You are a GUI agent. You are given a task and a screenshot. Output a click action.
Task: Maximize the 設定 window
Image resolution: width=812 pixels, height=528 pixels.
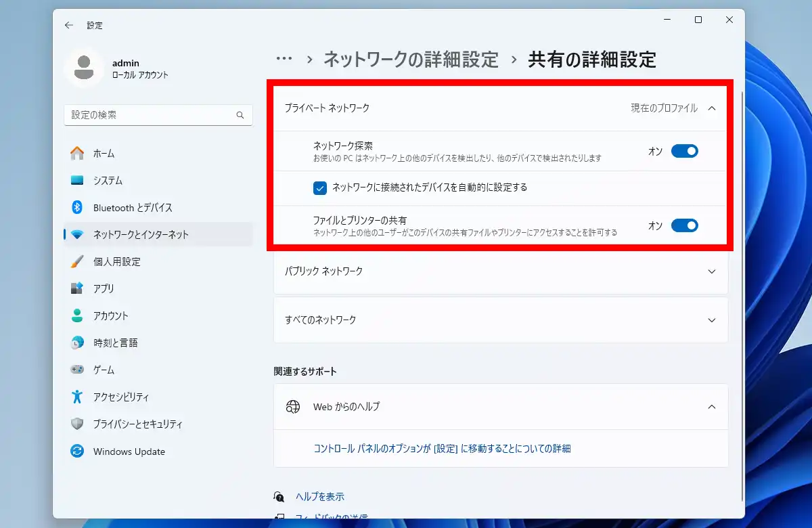[x=698, y=20]
